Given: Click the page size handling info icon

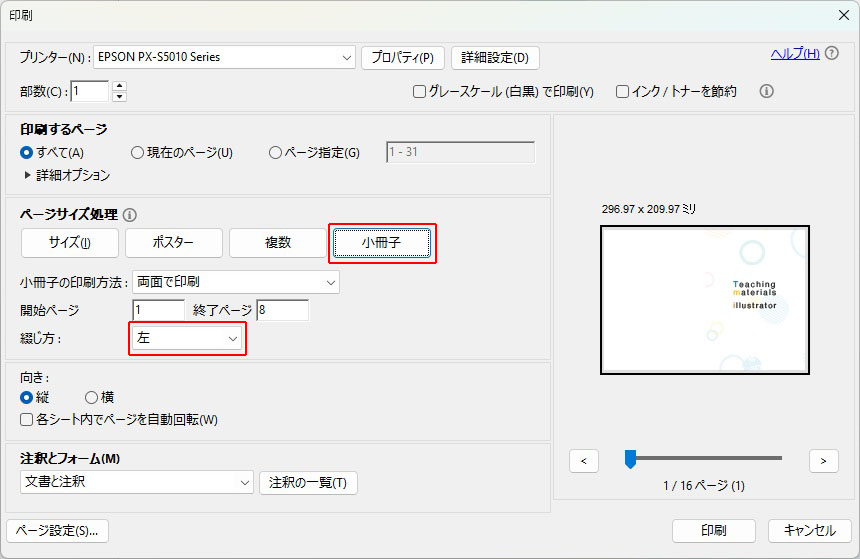Looking at the screenshot, I should pos(129,214).
